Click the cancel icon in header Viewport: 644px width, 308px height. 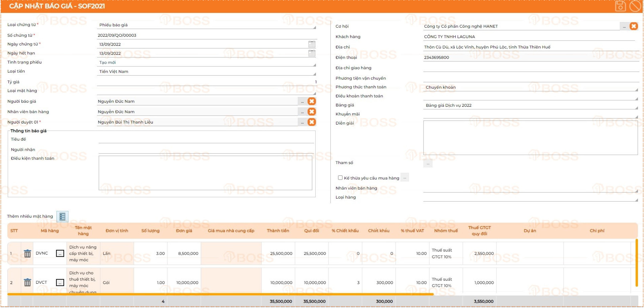[x=635, y=6]
